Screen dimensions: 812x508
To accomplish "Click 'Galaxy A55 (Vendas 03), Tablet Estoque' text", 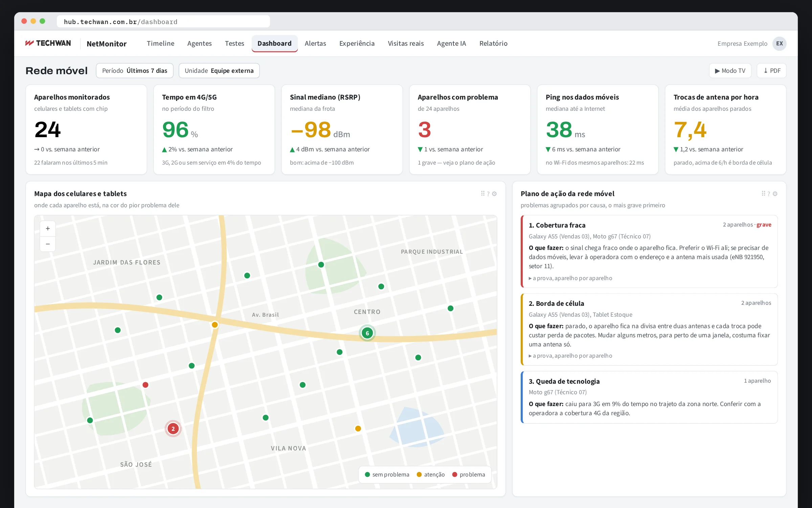I will pos(580,315).
